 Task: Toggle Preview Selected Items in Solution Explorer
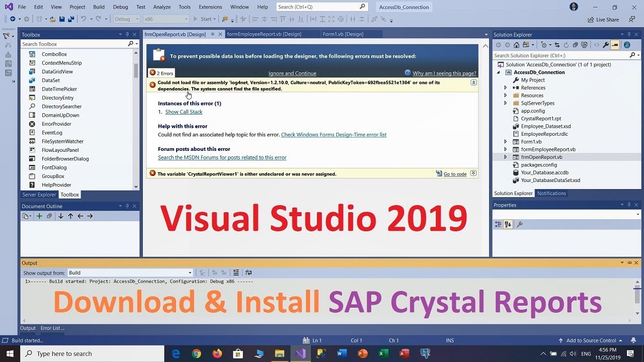coord(615,45)
